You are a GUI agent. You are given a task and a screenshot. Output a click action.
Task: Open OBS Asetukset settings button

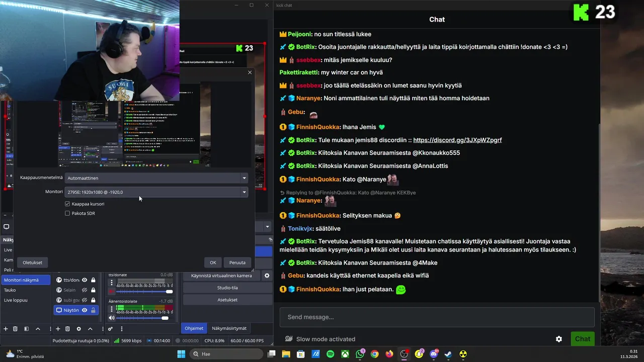click(x=227, y=300)
